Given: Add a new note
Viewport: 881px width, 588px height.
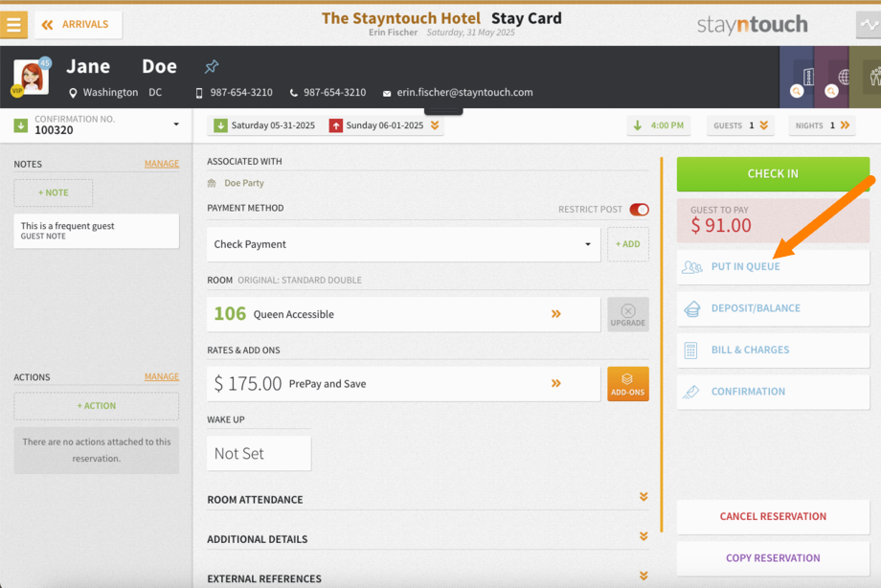Looking at the screenshot, I should coord(54,192).
